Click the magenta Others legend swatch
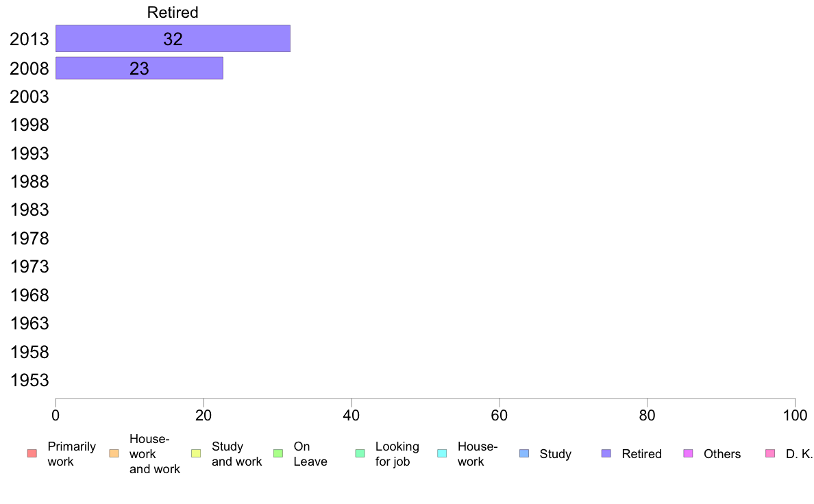This screenshot has height=504, width=814. pos(689,453)
